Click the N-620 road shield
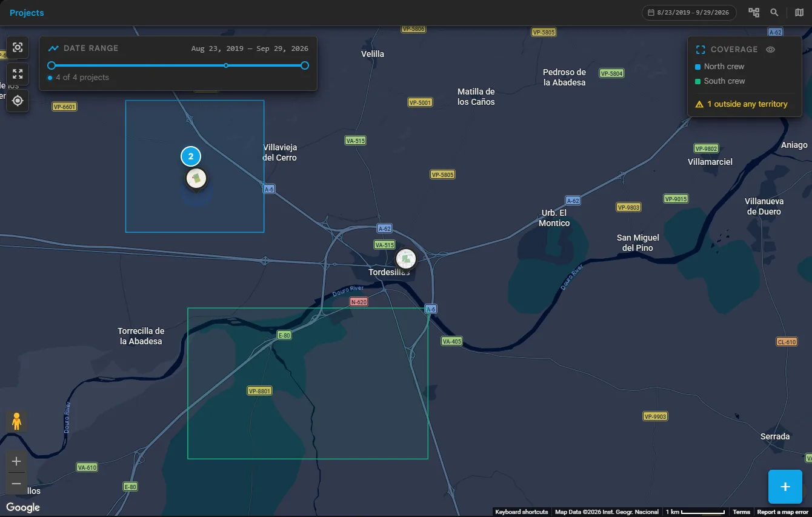 coord(359,302)
